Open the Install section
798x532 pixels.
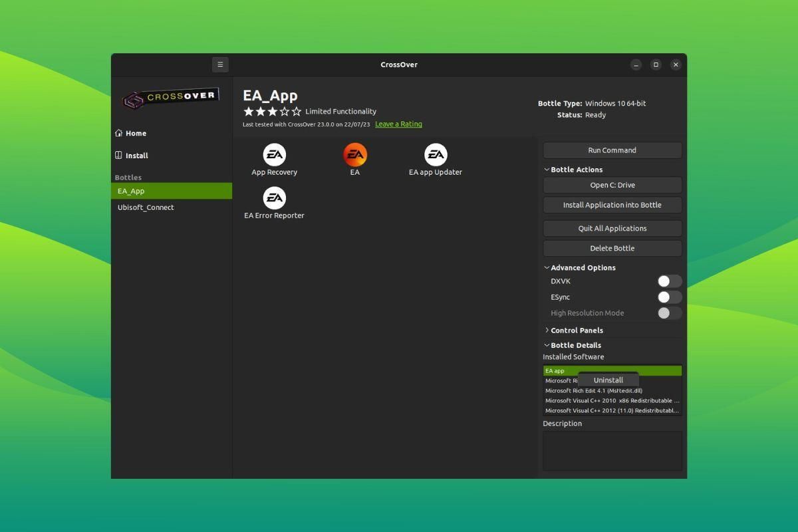tap(136, 155)
